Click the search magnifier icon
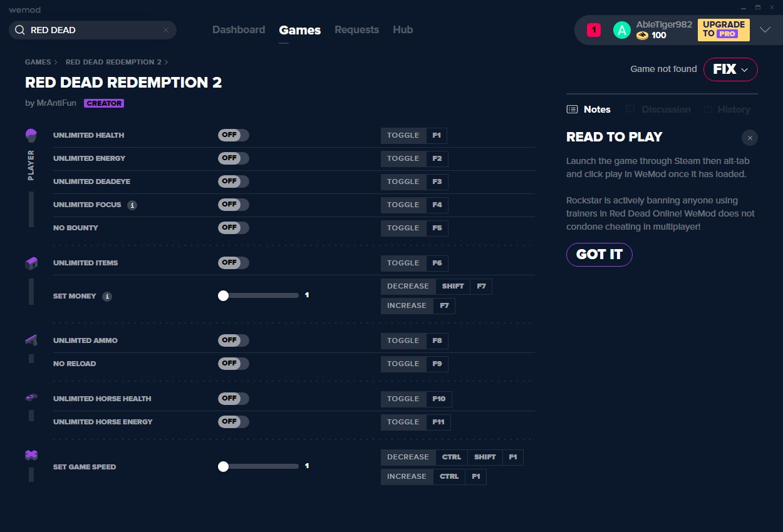 (19, 30)
